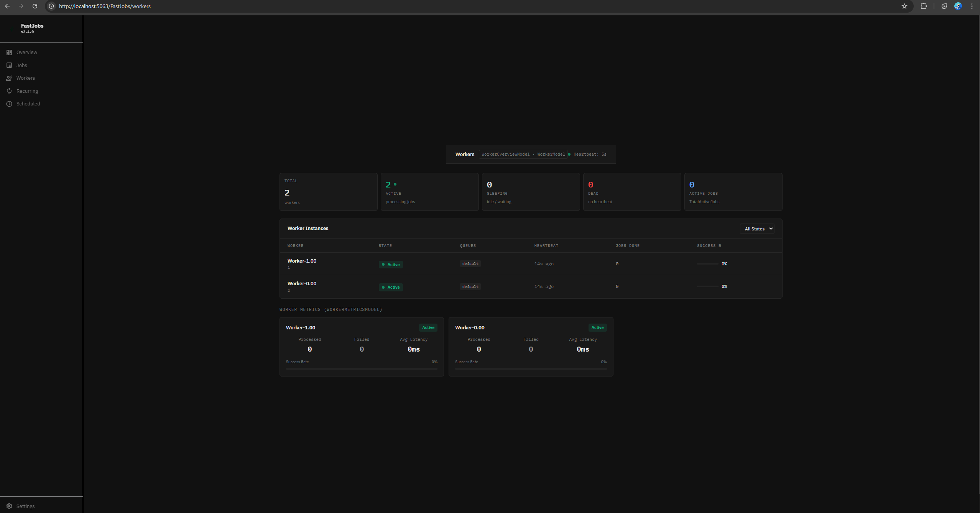980x513 pixels.
Task: Click the browser forward arrow
Action: coord(21,6)
